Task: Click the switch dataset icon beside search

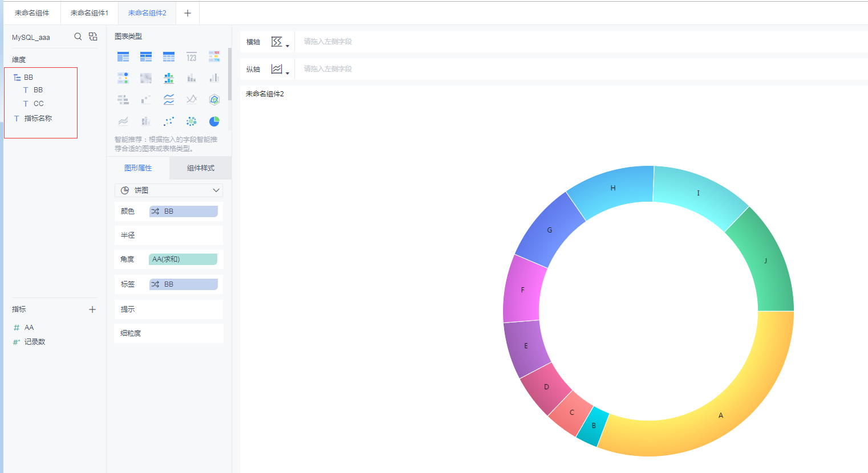Action: click(x=93, y=36)
